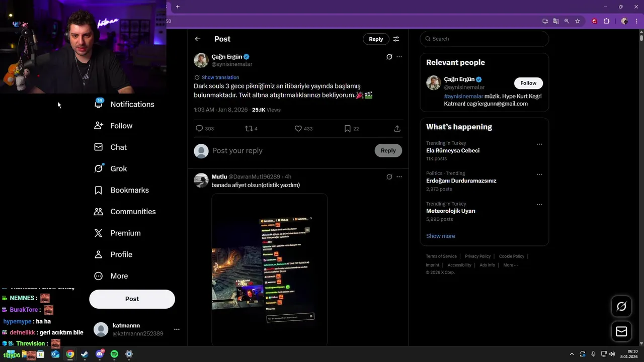The image size is (644, 362).
Task: Open more options for Ela Rümeysa Cebeci trend
Action: (539, 144)
